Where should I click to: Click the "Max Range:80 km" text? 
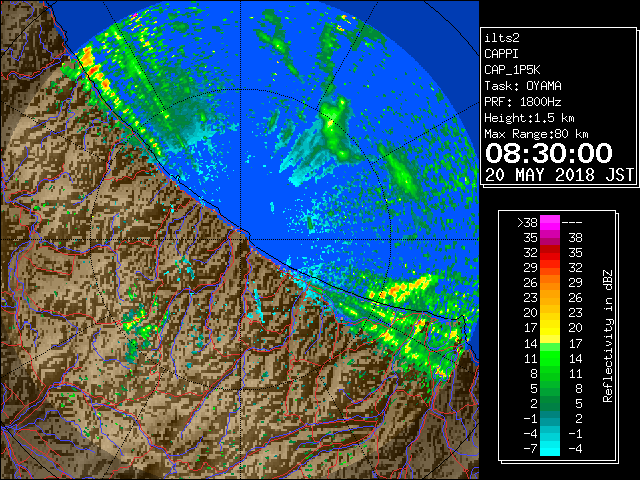click(536, 134)
